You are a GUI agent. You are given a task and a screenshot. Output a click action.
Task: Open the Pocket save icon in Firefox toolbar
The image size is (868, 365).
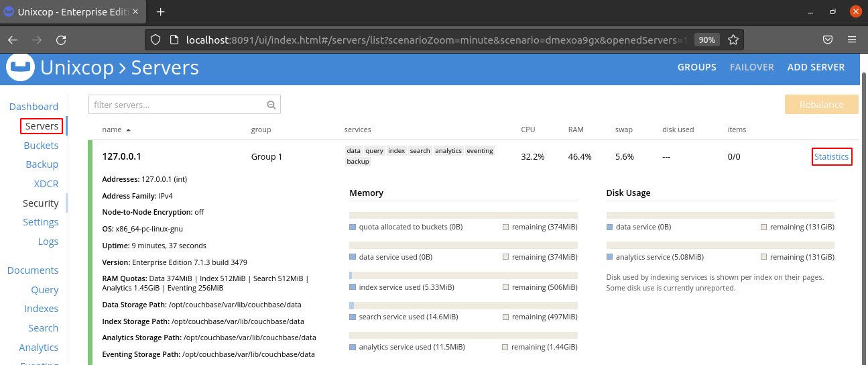[828, 40]
